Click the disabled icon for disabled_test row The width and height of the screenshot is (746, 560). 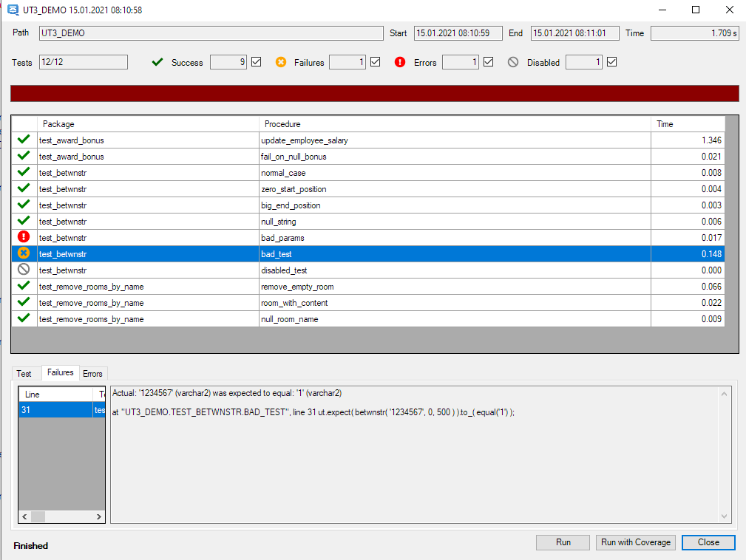pyautogui.click(x=24, y=269)
